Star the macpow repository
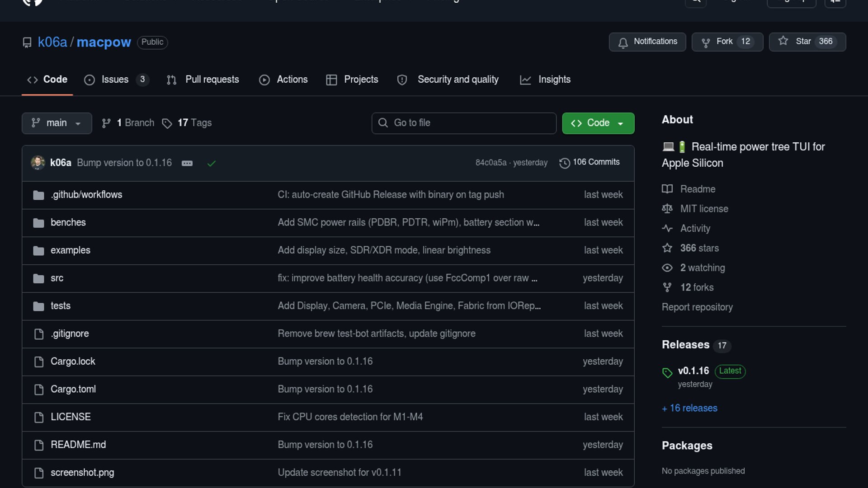868x488 pixels. click(x=807, y=42)
